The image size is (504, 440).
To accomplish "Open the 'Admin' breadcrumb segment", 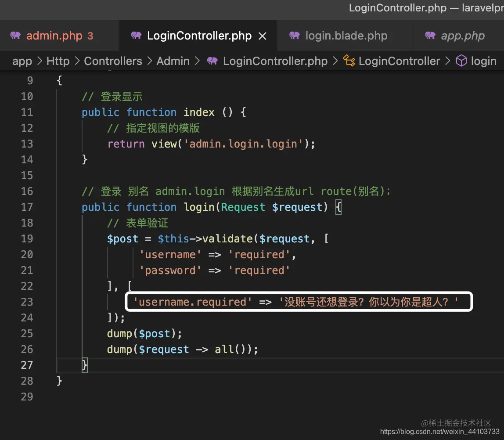I will coord(173,61).
